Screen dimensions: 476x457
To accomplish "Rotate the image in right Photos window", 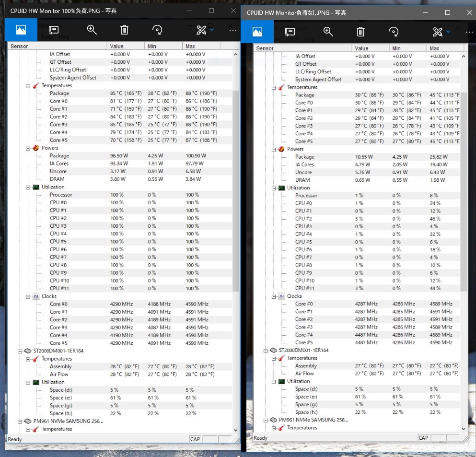I will point(394,32).
